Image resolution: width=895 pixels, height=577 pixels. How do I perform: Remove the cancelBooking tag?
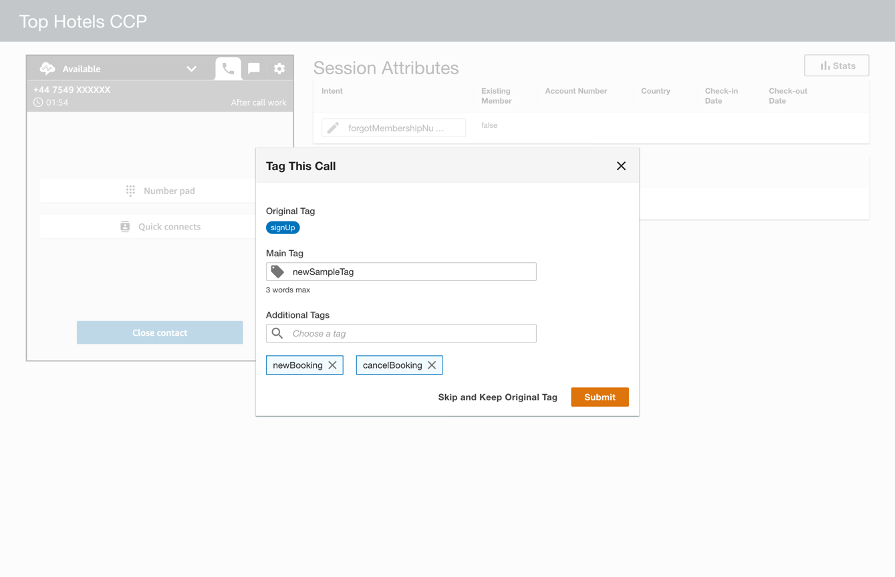(432, 365)
